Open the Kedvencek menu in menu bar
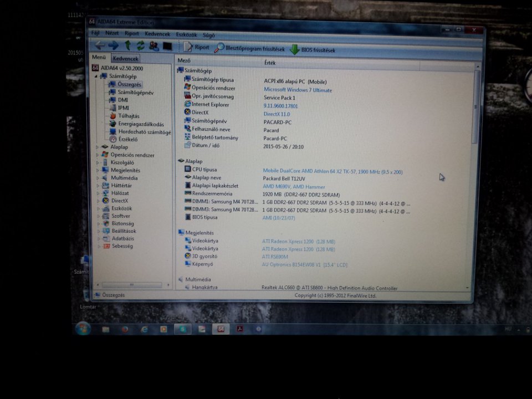The height and width of the screenshot is (399, 532). (x=157, y=34)
